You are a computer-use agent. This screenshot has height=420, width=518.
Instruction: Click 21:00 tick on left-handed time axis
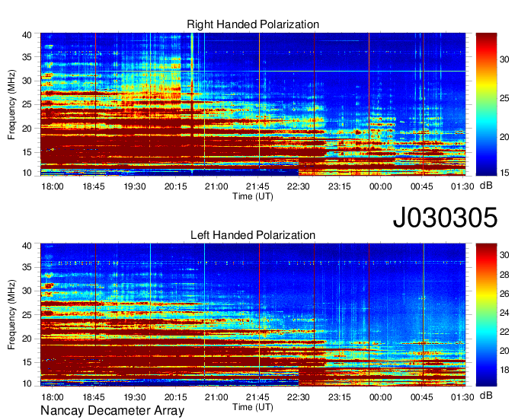pos(216,397)
